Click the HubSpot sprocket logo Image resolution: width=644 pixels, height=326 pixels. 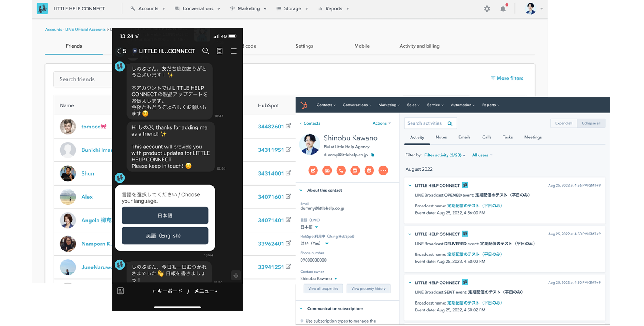(304, 105)
